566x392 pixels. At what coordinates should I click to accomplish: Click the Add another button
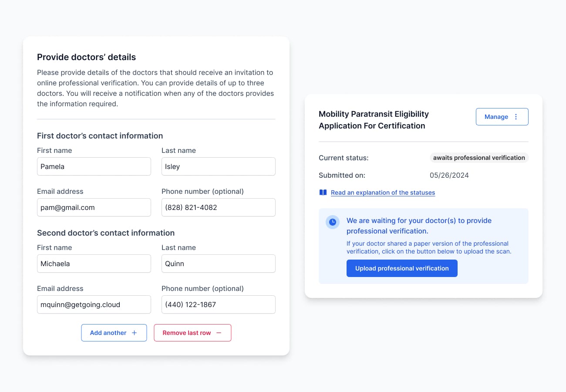pos(114,333)
